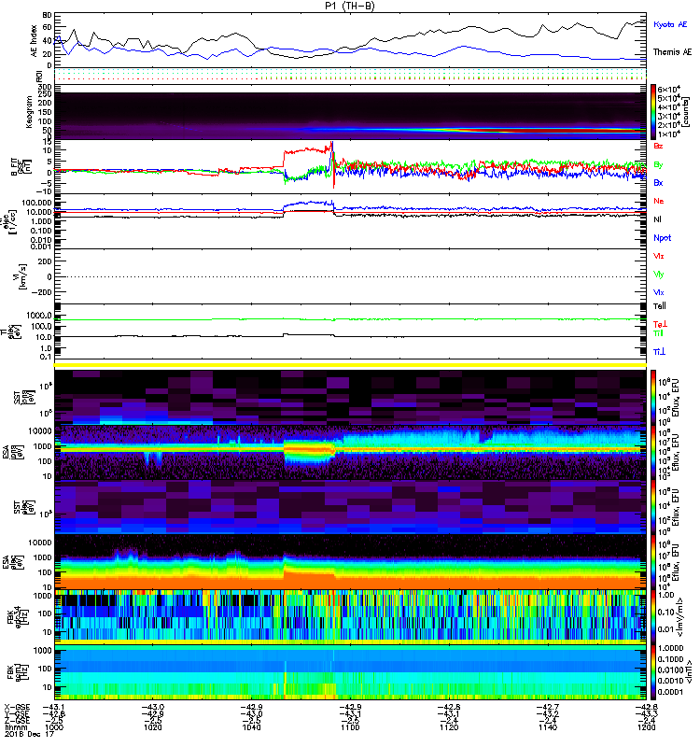Screen dimensions: 700x747
Task: Click the AE Index axis label
Action: tap(34, 41)
